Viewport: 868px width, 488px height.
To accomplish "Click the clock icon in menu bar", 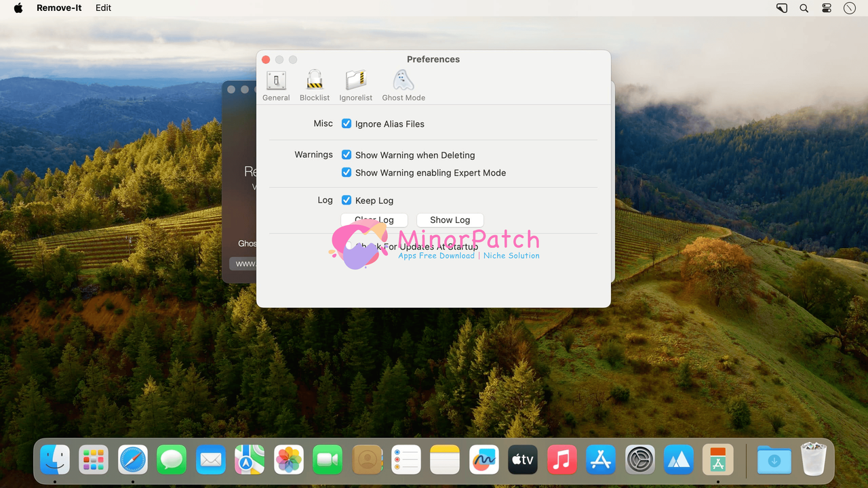I will (850, 8).
